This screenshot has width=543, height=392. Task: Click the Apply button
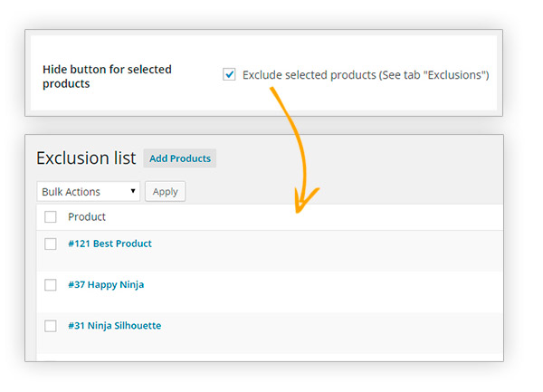(x=166, y=192)
